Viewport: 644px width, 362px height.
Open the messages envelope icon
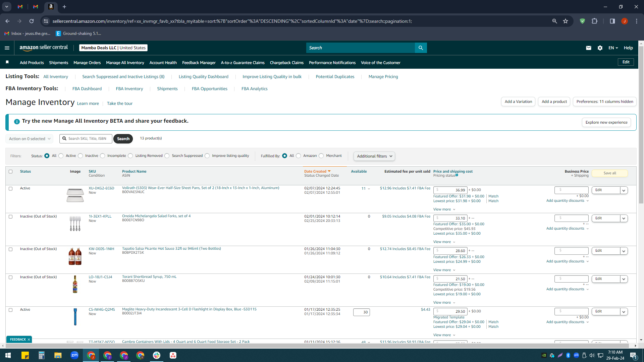588,48
